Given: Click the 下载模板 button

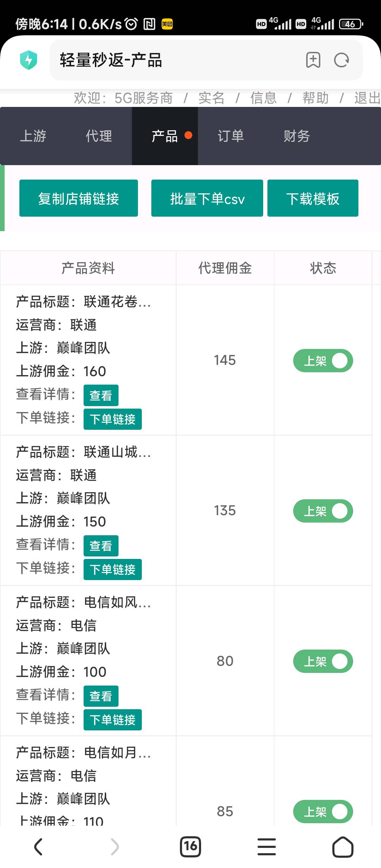Looking at the screenshot, I should pos(313,198).
